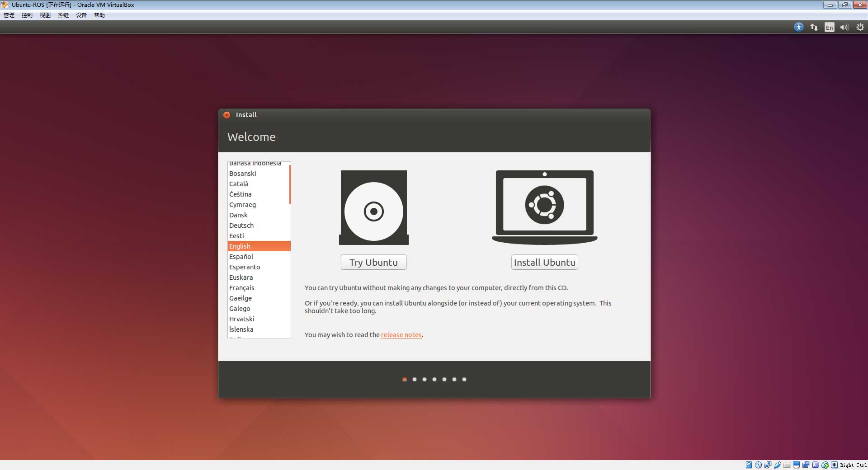Click the USB device status icon
This screenshot has height=470, width=868.
pos(778,465)
